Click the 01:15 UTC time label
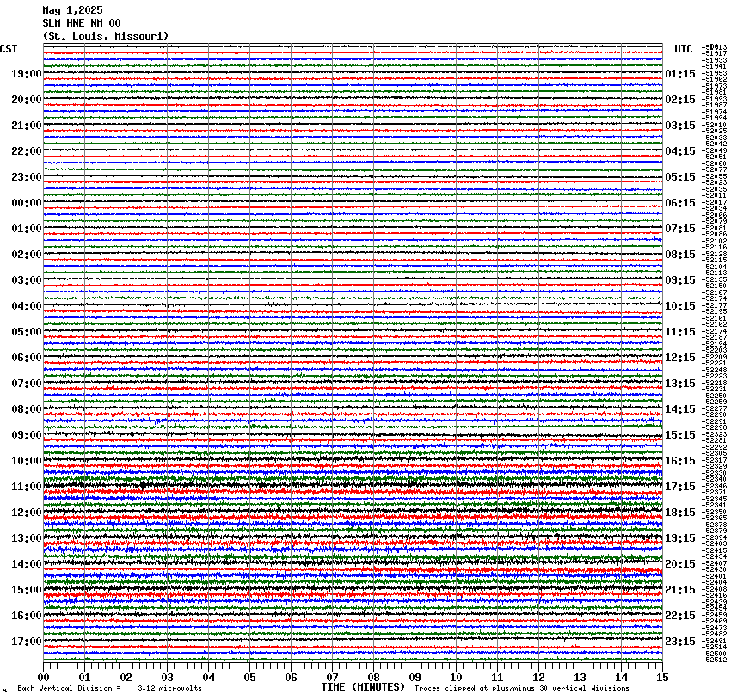Viewport: 731px width, 700px height. coord(680,74)
